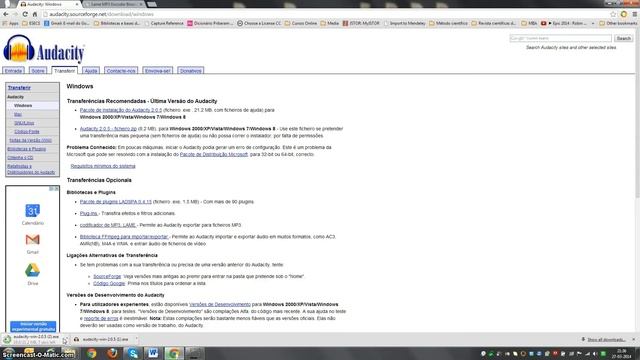Download the Audacity 2.0.5 installer package link
The height and width of the screenshot is (360, 640).
121,110
